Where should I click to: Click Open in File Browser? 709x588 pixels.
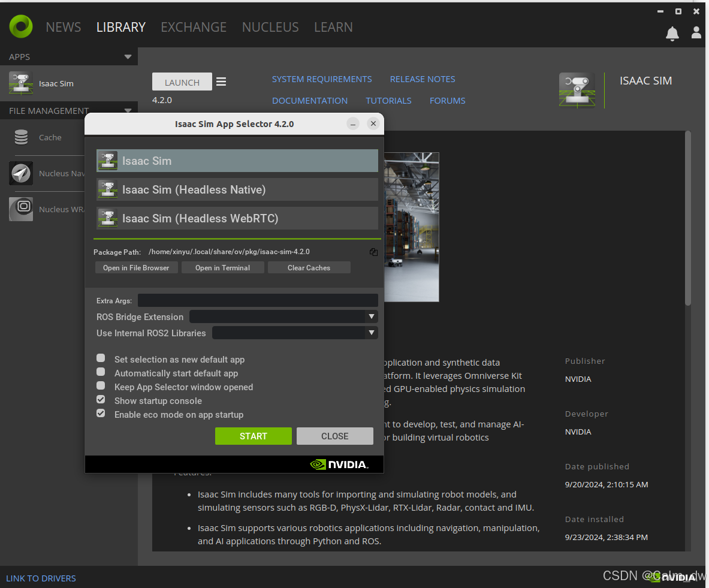point(136,268)
